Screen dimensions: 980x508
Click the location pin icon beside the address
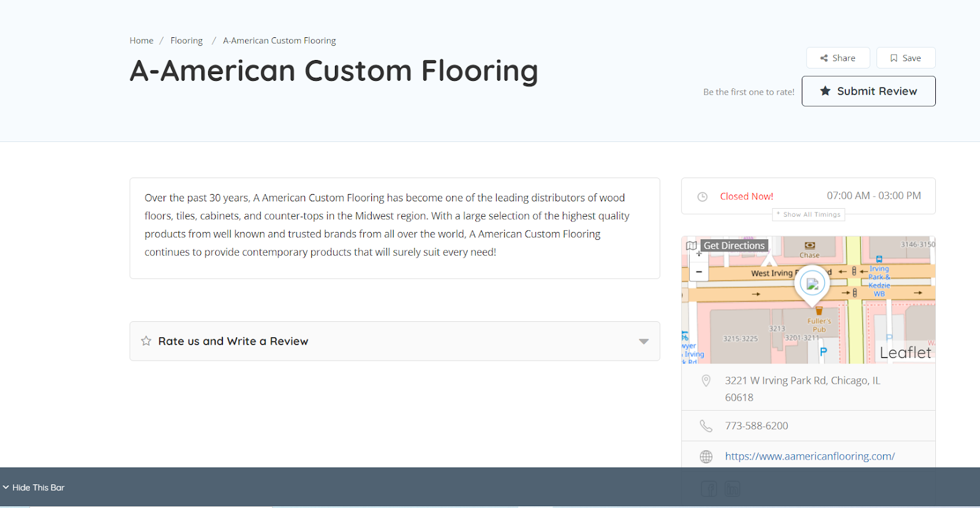click(706, 381)
